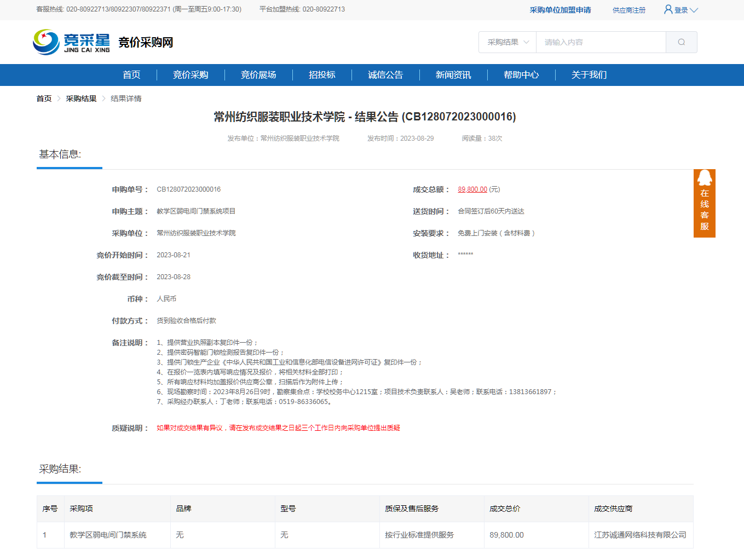Click 关于我们 in the navigation bar
Viewport: 744px width, 560px height.
click(589, 75)
